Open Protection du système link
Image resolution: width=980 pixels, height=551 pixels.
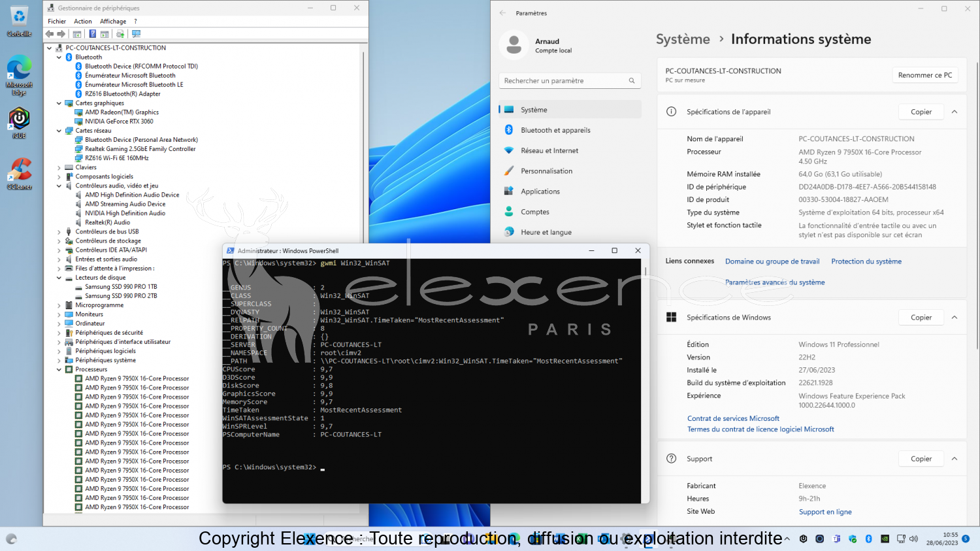click(x=866, y=261)
